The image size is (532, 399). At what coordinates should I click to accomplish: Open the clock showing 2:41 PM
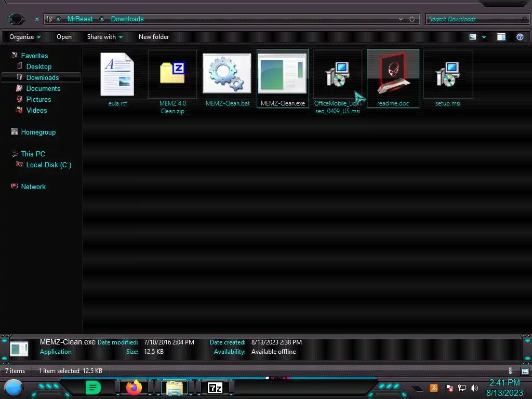pos(504,388)
